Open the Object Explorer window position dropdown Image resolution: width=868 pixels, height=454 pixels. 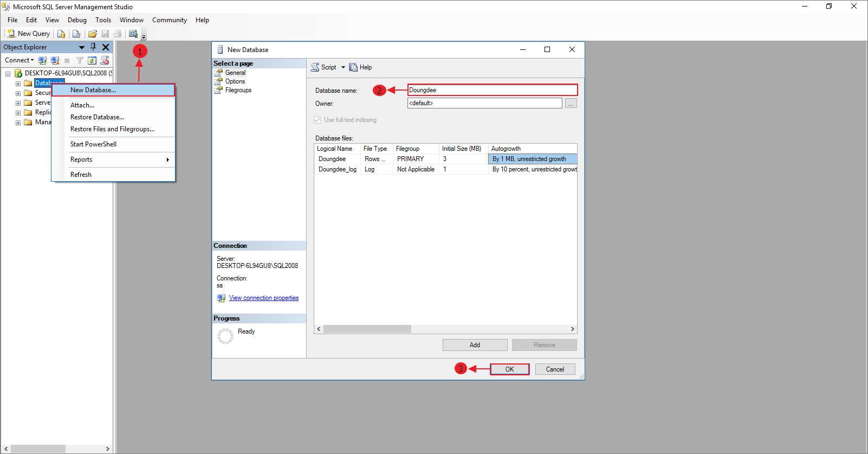[82, 47]
